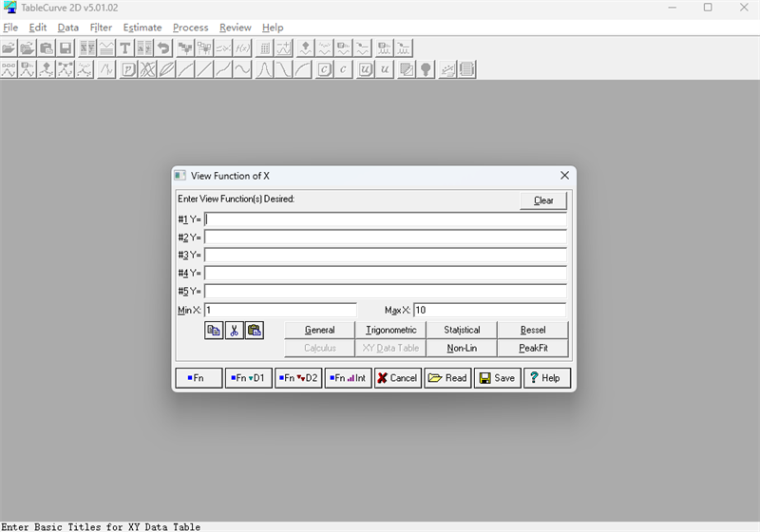
Task: Click the wave with plus and minus signs icon
Action: point(283,47)
